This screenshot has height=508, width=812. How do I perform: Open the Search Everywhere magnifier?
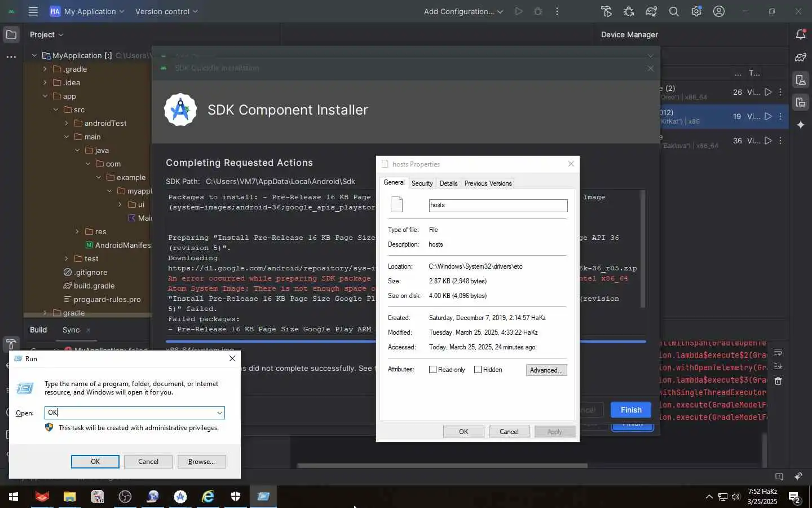pyautogui.click(x=674, y=11)
